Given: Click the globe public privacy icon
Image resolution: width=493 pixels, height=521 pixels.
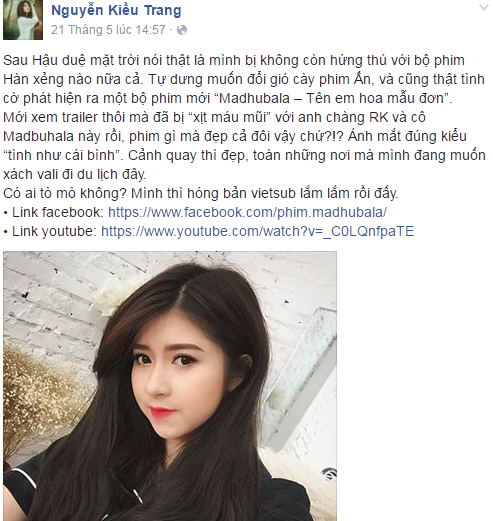Looking at the screenshot, I should (182, 30).
